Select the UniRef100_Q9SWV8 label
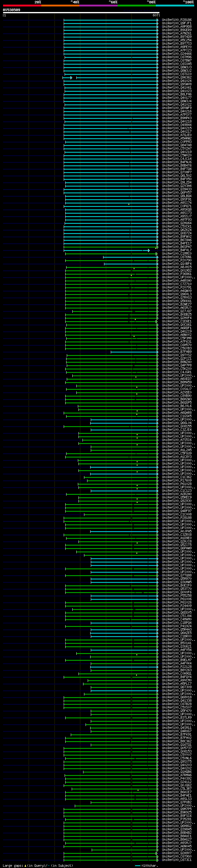The image size is (197, 868). (x=177, y=84)
